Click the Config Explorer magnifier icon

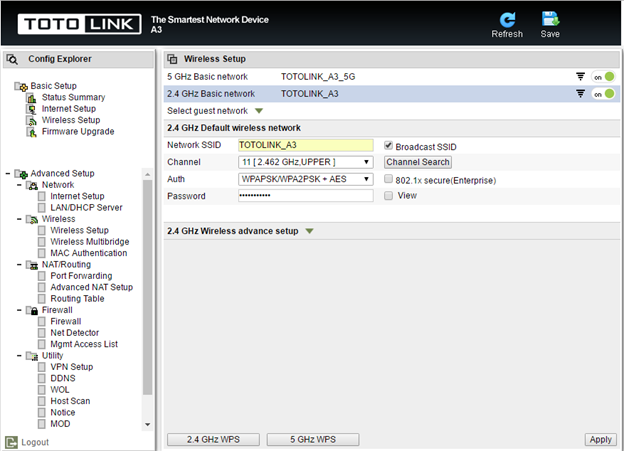[x=12, y=59]
